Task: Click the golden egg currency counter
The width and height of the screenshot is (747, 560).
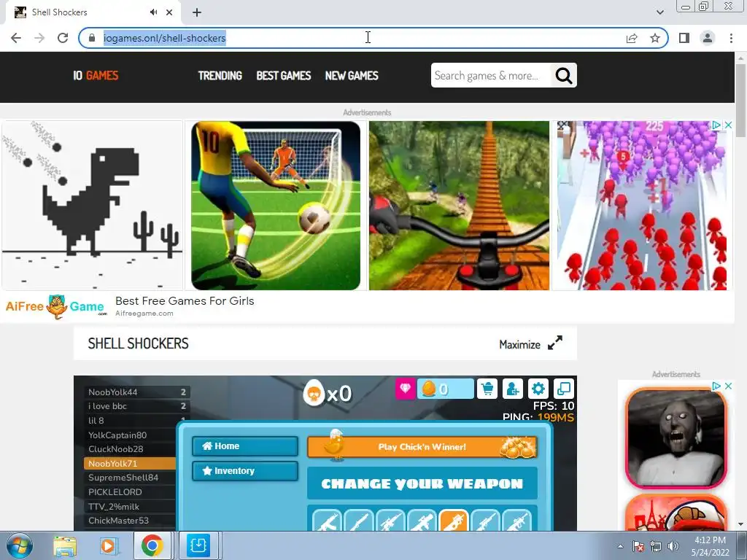Action: 446,389
